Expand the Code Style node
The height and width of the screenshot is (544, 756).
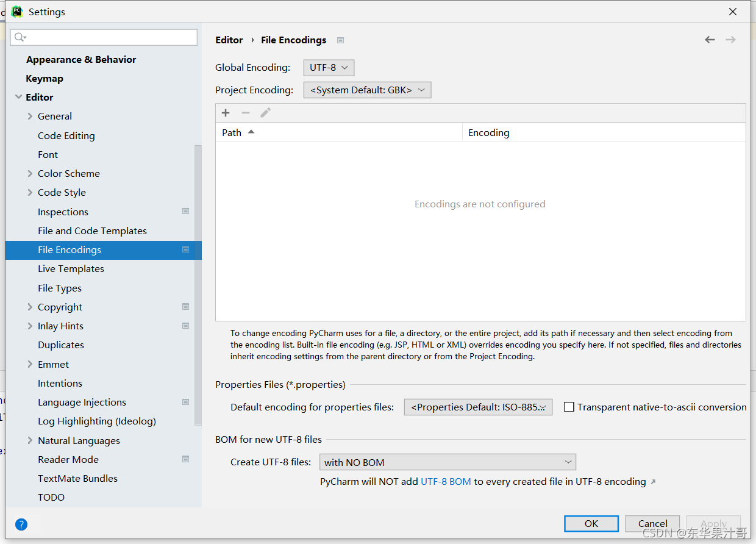tap(30, 192)
